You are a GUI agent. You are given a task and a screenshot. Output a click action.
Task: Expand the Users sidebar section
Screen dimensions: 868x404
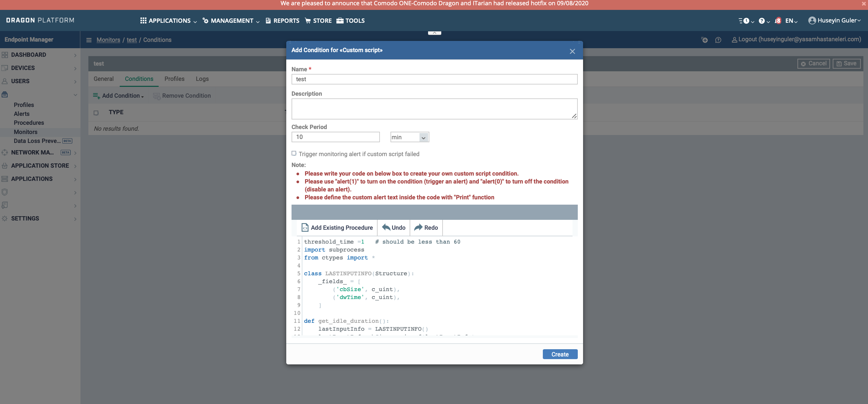(75, 81)
